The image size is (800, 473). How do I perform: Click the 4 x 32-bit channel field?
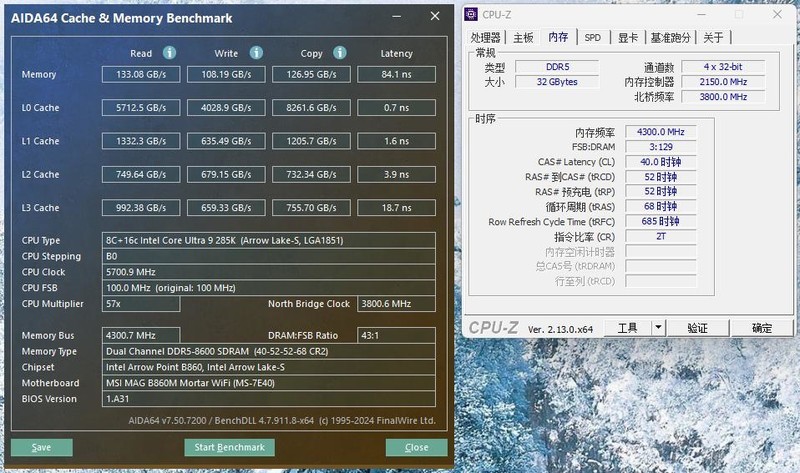tap(723, 67)
